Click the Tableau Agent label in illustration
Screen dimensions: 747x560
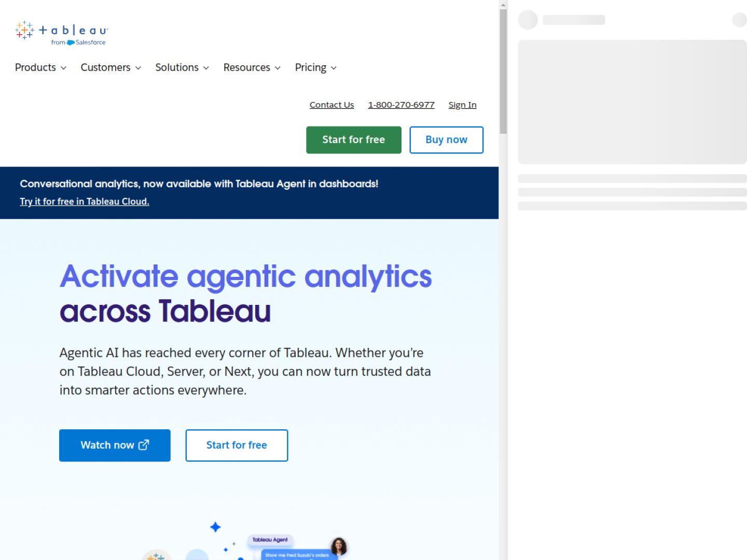point(270,540)
